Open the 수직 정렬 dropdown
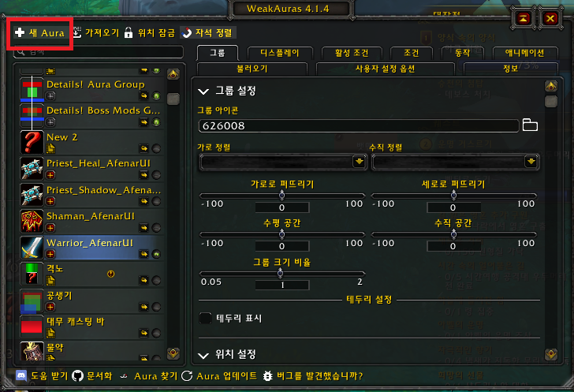Image resolution: width=574 pixels, height=392 pixels. click(455, 162)
